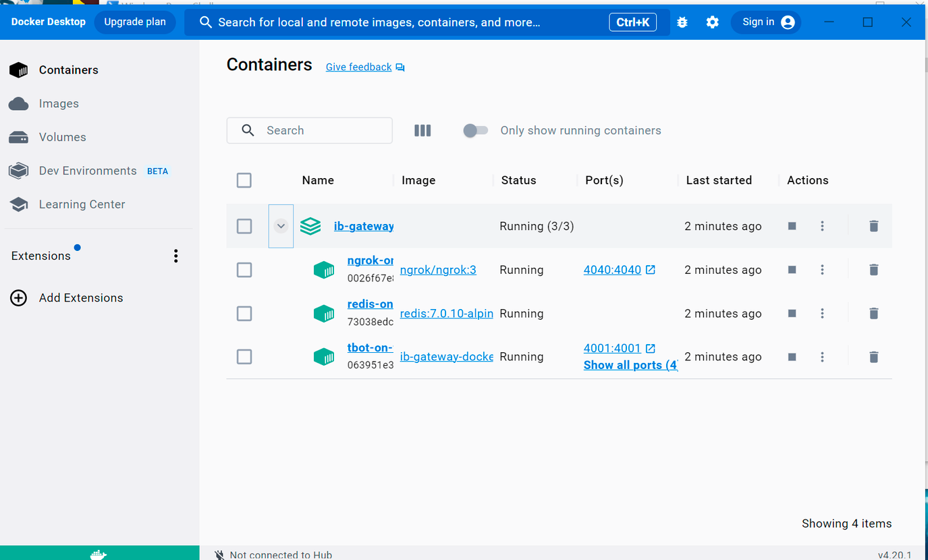Sort by the Last started column header
Screen dimensions: 928x560
coord(719,180)
